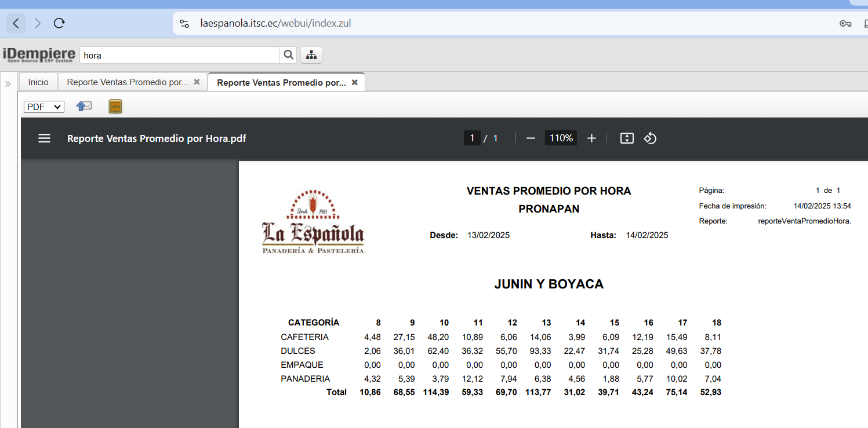Switch to the Inicio tab

pyautogui.click(x=38, y=82)
